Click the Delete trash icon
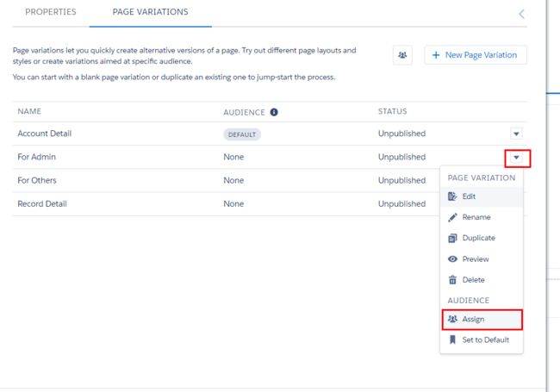The image size is (560, 392). click(x=452, y=279)
